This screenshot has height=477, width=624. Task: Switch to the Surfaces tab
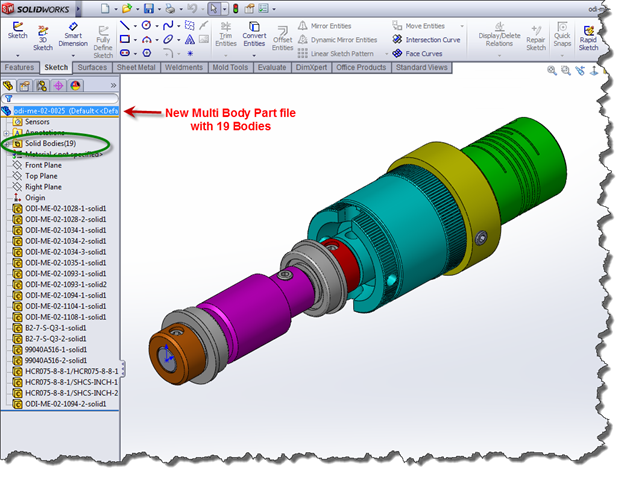(x=92, y=67)
